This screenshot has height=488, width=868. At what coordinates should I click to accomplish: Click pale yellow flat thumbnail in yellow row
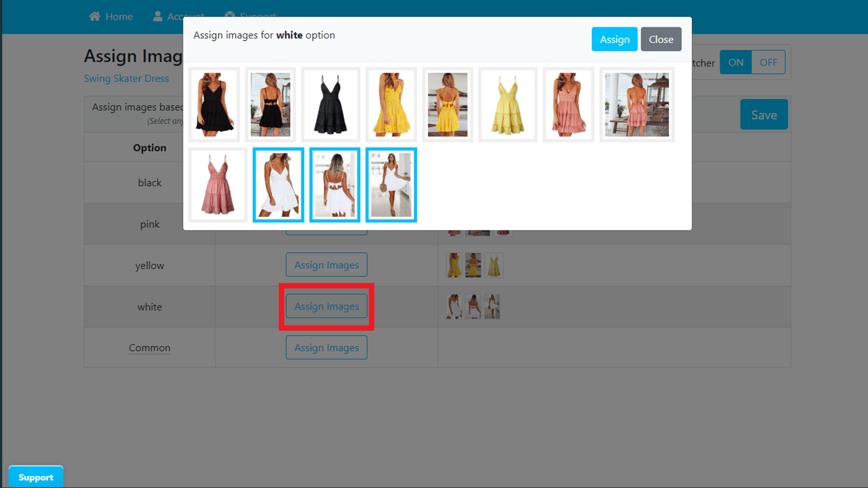tap(494, 265)
